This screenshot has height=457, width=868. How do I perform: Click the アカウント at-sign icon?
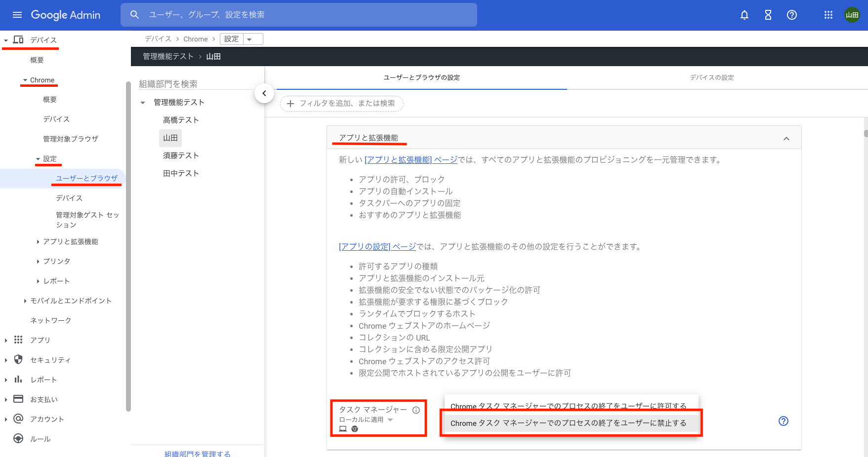[18, 419]
